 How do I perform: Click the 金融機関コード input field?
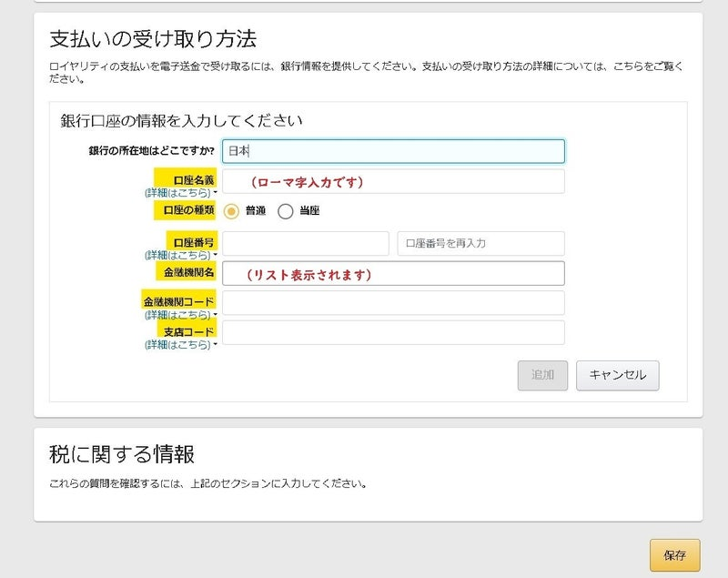[393, 303]
